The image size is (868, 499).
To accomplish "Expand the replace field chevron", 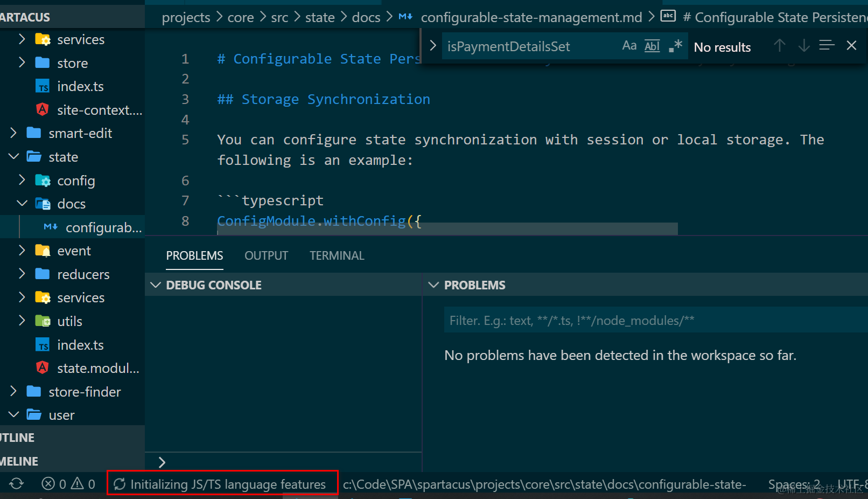I will click(432, 46).
